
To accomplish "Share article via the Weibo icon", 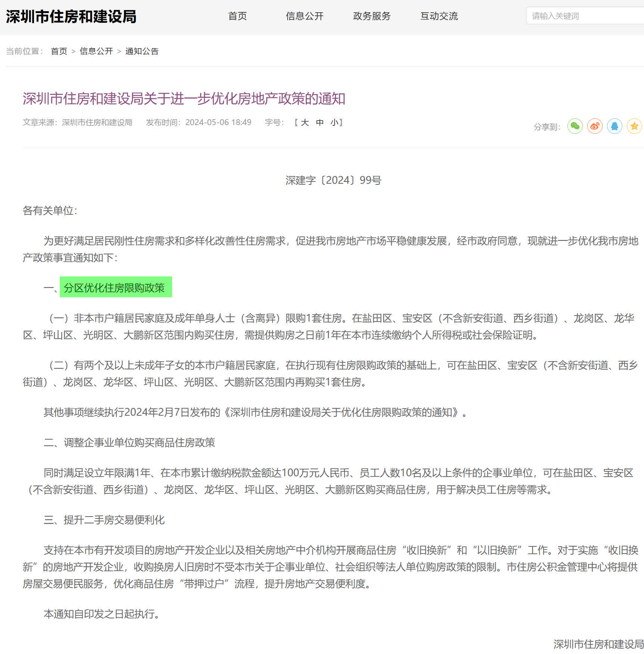I will pyautogui.click(x=595, y=126).
